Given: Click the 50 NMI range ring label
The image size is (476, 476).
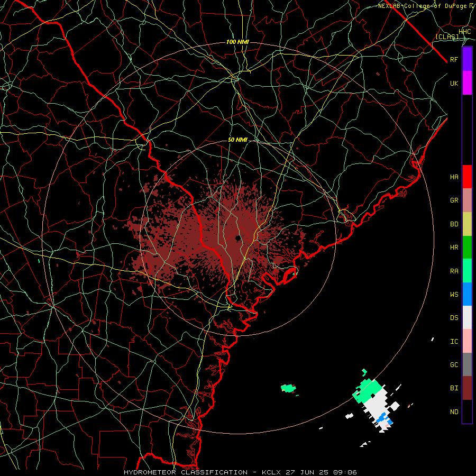Looking at the screenshot, I should (x=237, y=140).
